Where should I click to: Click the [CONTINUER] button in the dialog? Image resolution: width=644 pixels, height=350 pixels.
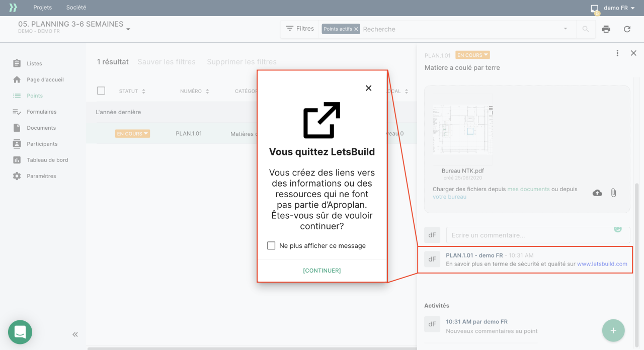pos(322,271)
